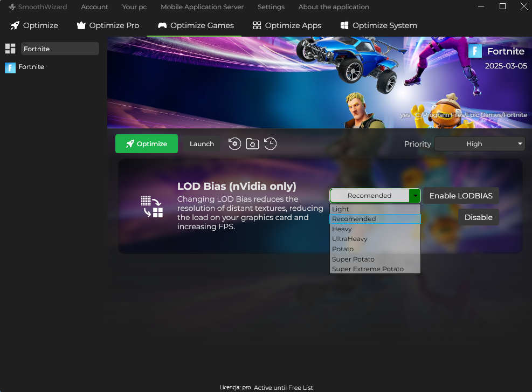Click the SmoothWizard logo icon
The height and width of the screenshot is (392, 532).
[x=12, y=7]
